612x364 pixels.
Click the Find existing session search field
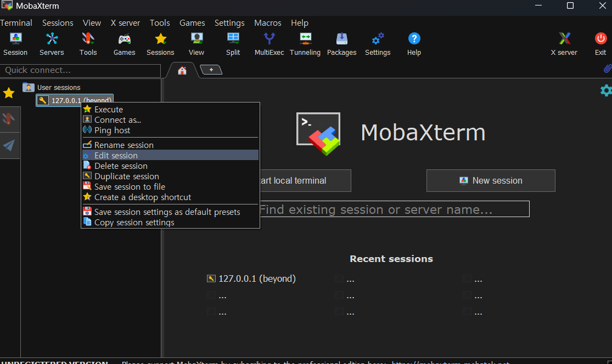coord(394,209)
